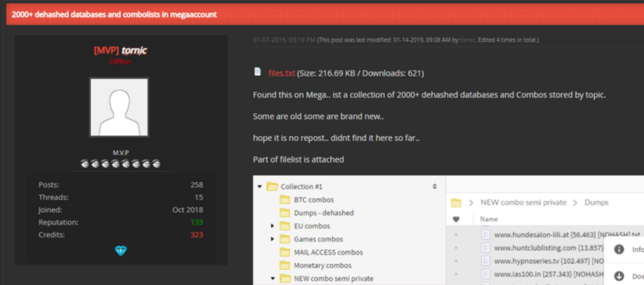Click the reputation value 133
Image resolution: width=644 pixels, height=285 pixels.
pos(197,222)
